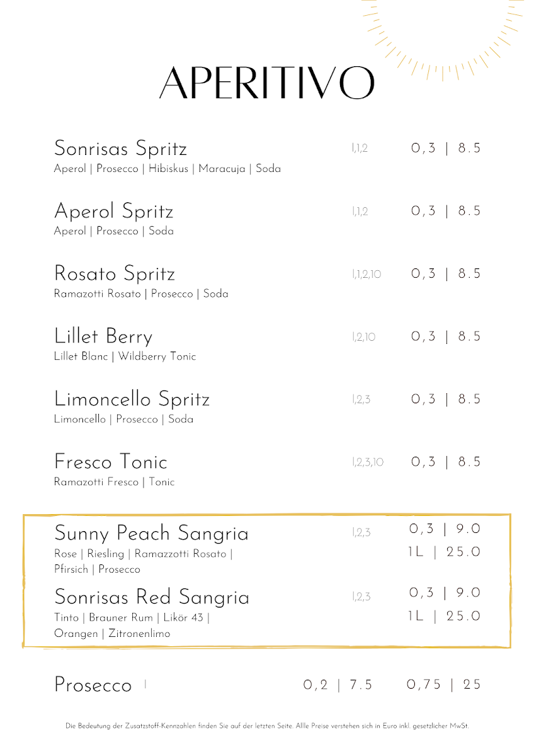Select the Prosecco item at bottom

93,685
